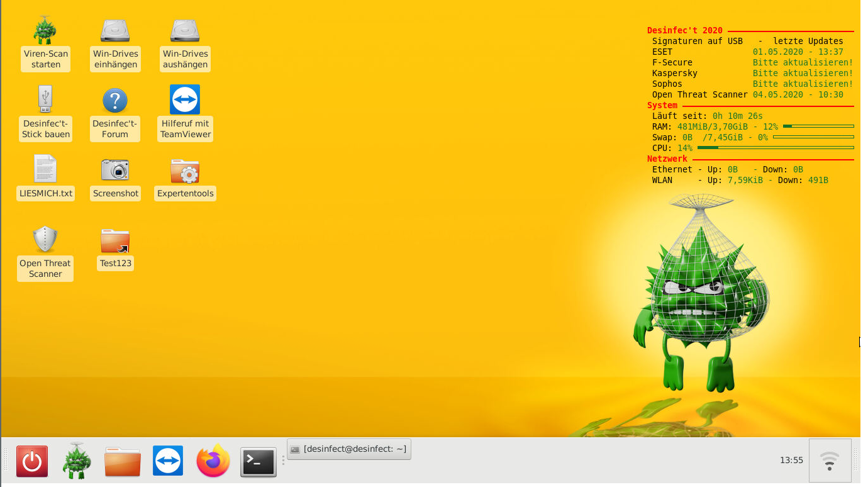Click "Bitte aktualisieren!" next to Sophos
This screenshot has width=868, height=487.
pos(803,84)
